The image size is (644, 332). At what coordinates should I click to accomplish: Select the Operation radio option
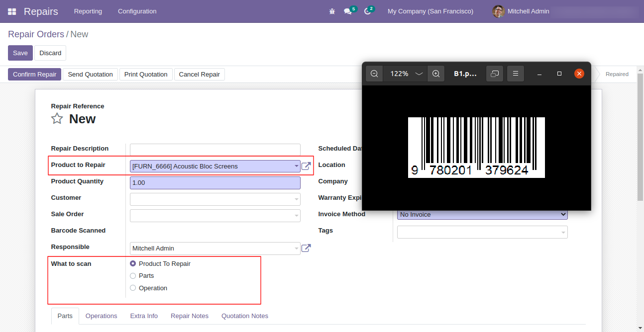coord(133,288)
